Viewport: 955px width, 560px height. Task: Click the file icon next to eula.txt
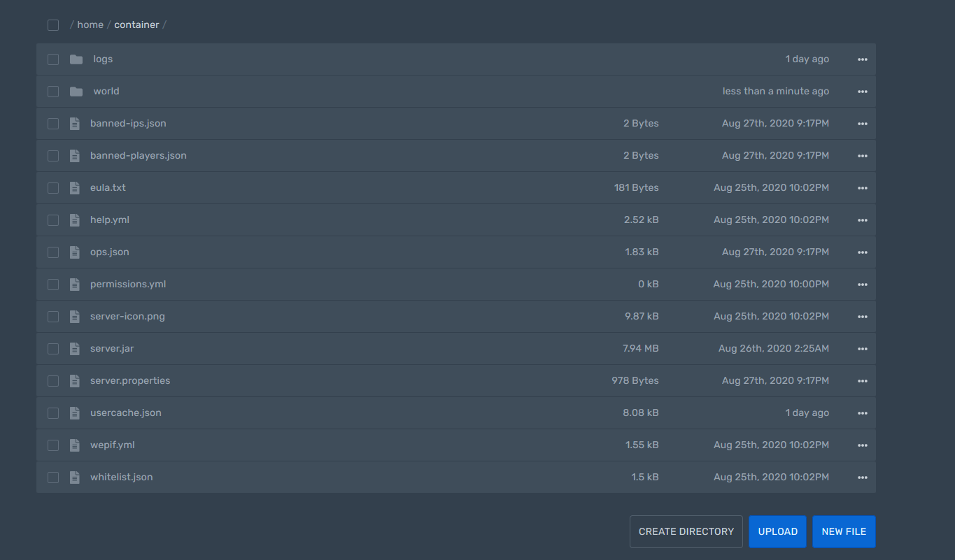point(74,187)
